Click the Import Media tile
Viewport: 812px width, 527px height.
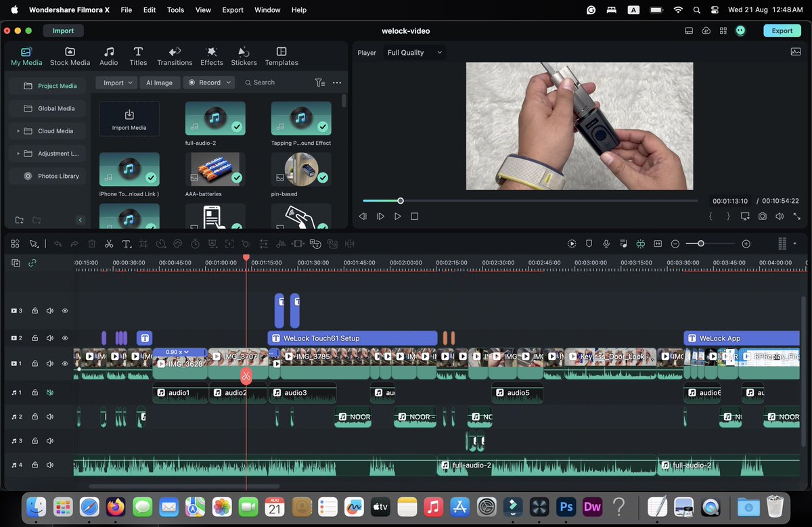click(129, 118)
